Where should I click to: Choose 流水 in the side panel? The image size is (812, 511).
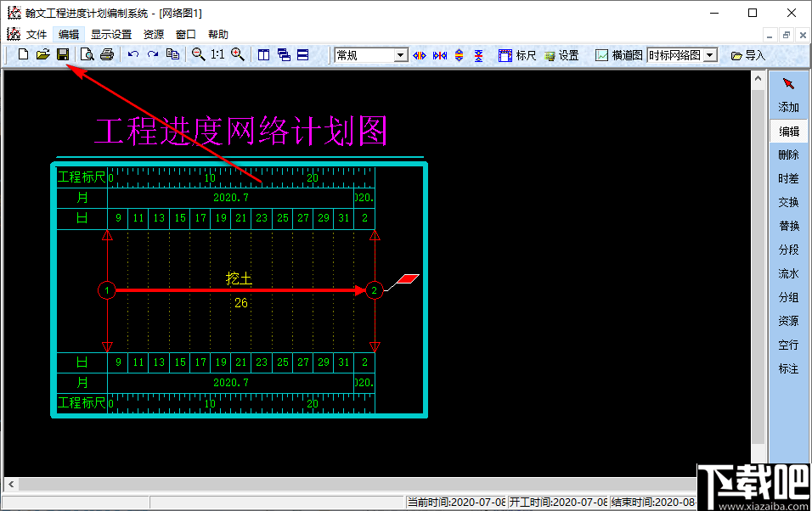[789, 273]
